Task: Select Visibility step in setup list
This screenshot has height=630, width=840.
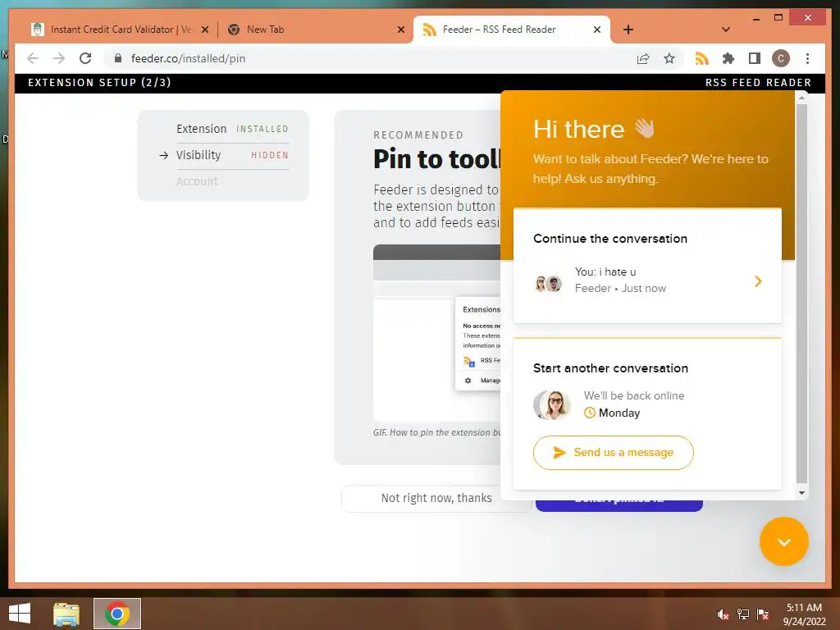Action: (x=232, y=155)
